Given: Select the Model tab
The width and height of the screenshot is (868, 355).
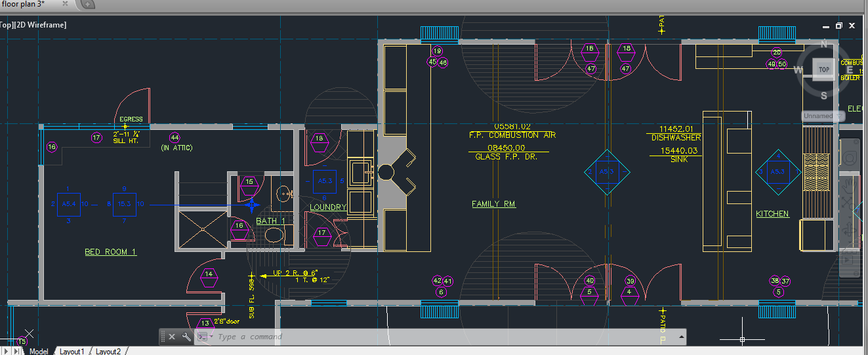Looking at the screenshot, I should point(39,351).
